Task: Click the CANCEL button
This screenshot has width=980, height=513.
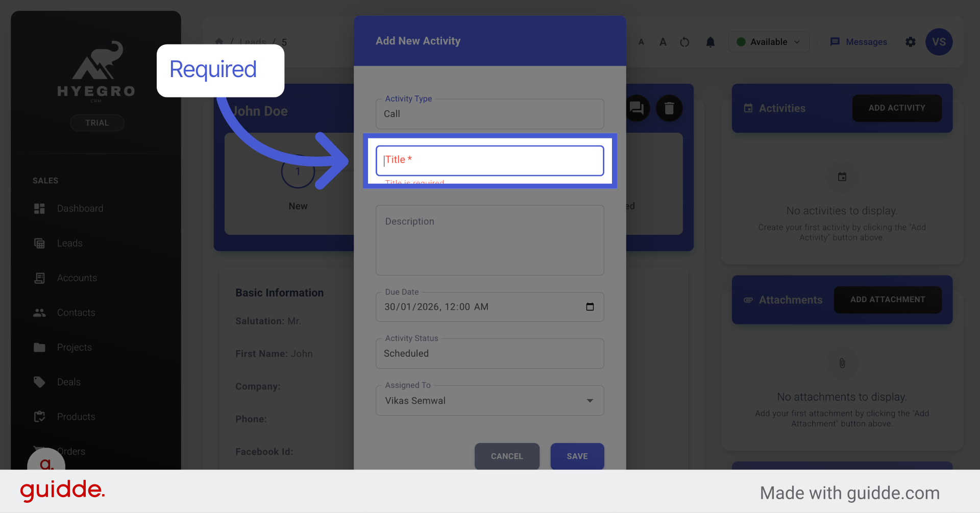Action: point(507,456)
